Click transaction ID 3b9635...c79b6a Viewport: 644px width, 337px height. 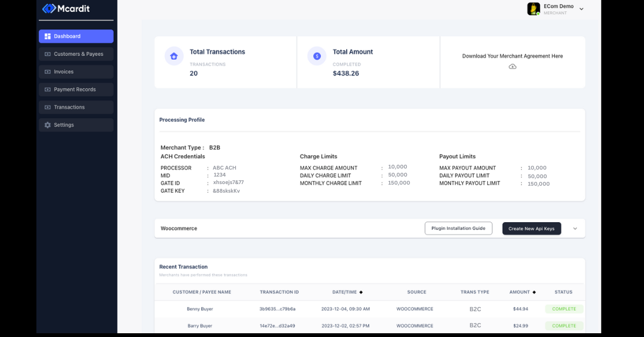pyautogui.click(x=277, y=309)
